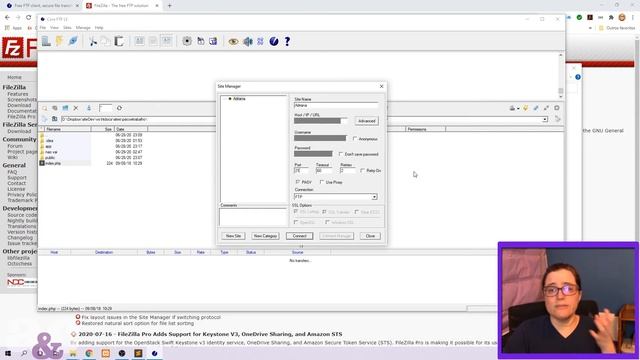Click the eye View icon in toolbar
This screenshot has height=360, width=640.
[x=233, y=42]
